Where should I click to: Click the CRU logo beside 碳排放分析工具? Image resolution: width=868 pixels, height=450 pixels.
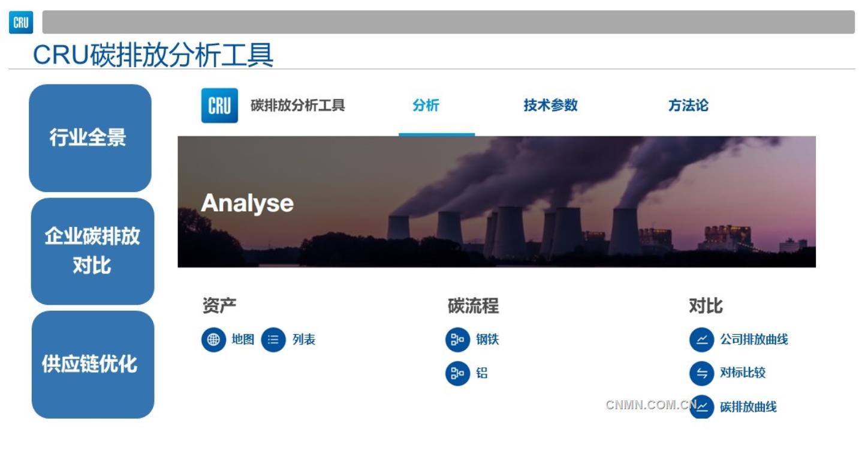[x=219, y=106]
